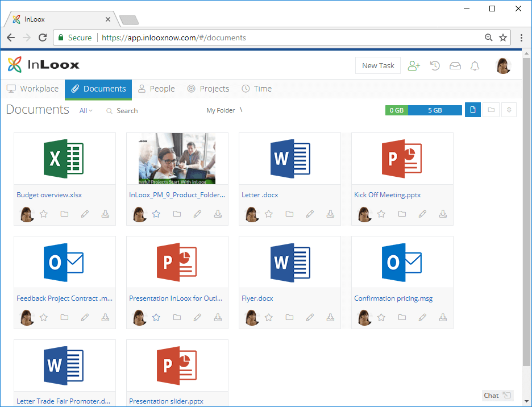The height and width of the screenshot is (407, 532).
Task: Star Confirmation pricing.msg as a favorite
Action: (x=381, y=317)
